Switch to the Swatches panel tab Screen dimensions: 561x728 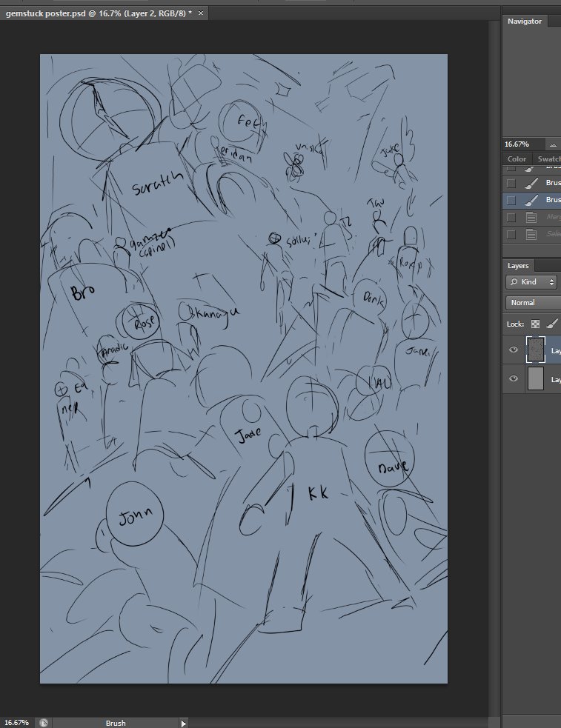(x=548, y=158)
